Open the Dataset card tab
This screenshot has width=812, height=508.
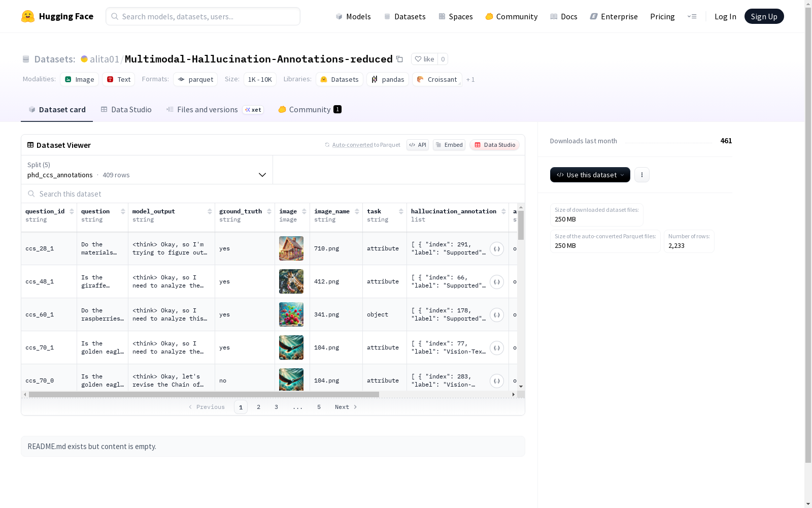(x=57, y=110)
